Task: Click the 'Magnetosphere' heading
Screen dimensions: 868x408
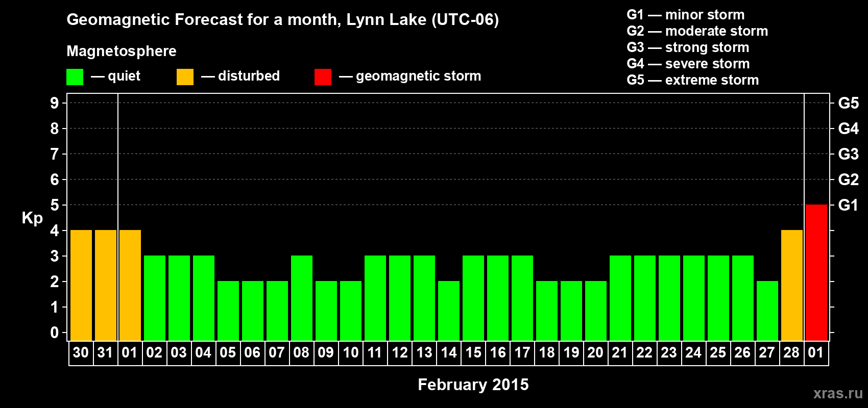Action: (122, 51)
